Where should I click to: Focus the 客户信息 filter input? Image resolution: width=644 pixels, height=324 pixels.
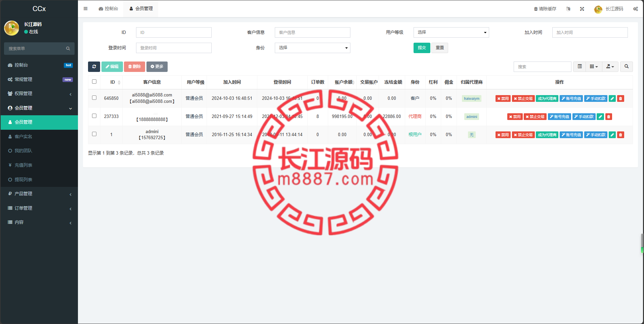coord(312,33)
